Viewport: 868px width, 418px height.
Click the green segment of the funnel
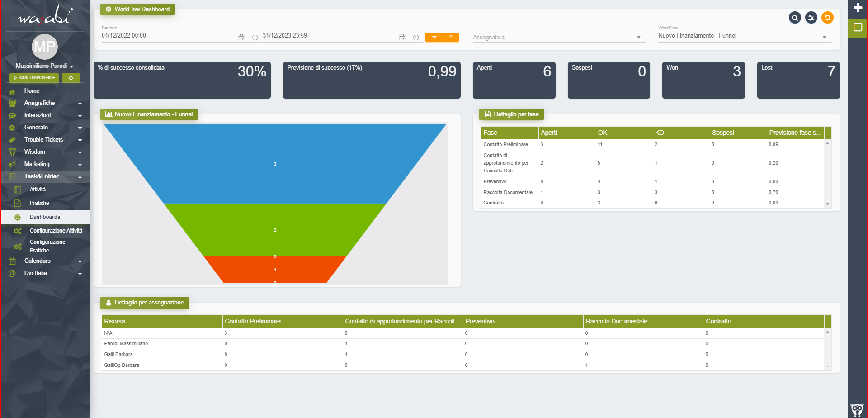[x=275, y=230]
